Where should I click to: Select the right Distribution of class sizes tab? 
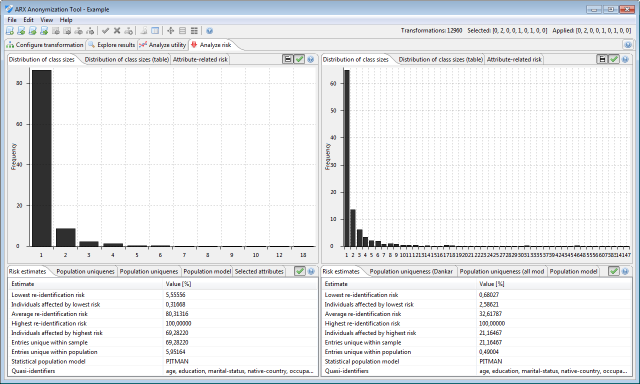coord(356,59)
